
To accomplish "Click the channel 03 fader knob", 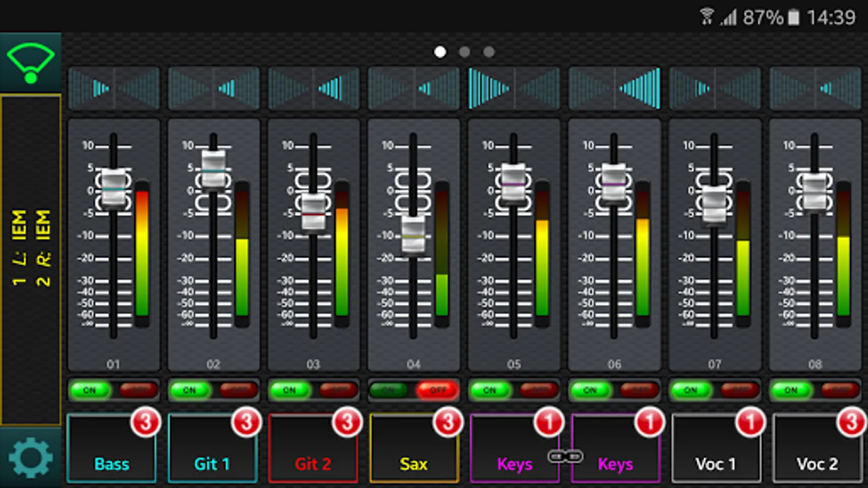I will [314, 213].
